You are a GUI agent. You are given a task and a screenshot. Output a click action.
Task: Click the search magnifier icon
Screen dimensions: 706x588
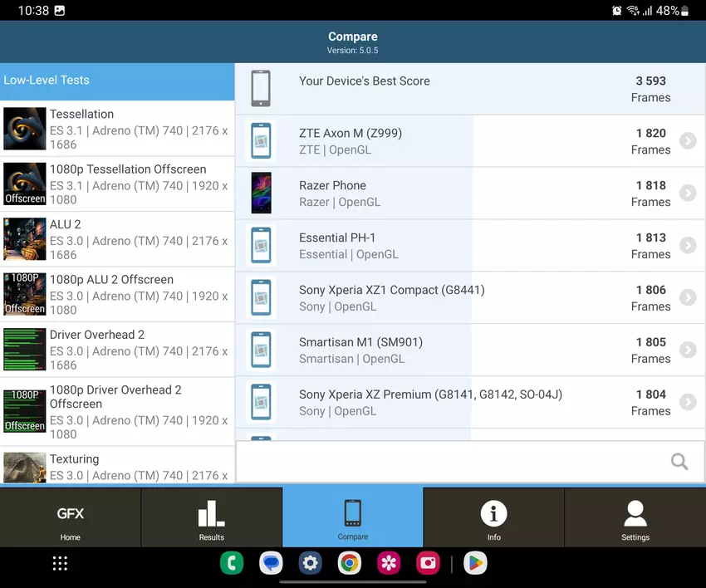(x=679, y=462)
